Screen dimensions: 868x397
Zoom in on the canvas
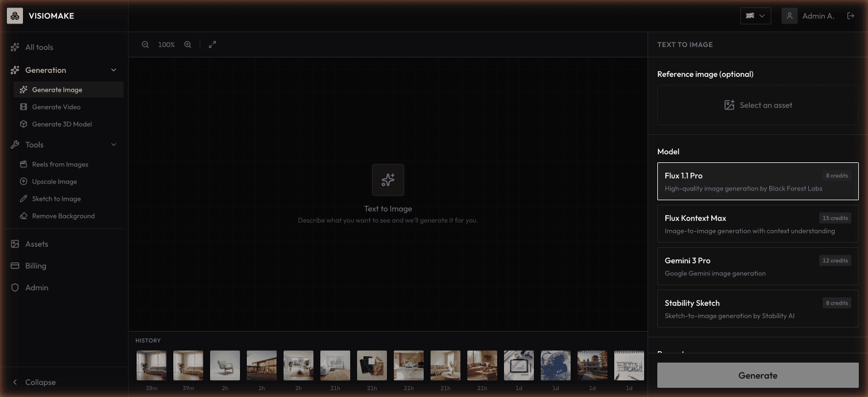[x=188, y=44]
